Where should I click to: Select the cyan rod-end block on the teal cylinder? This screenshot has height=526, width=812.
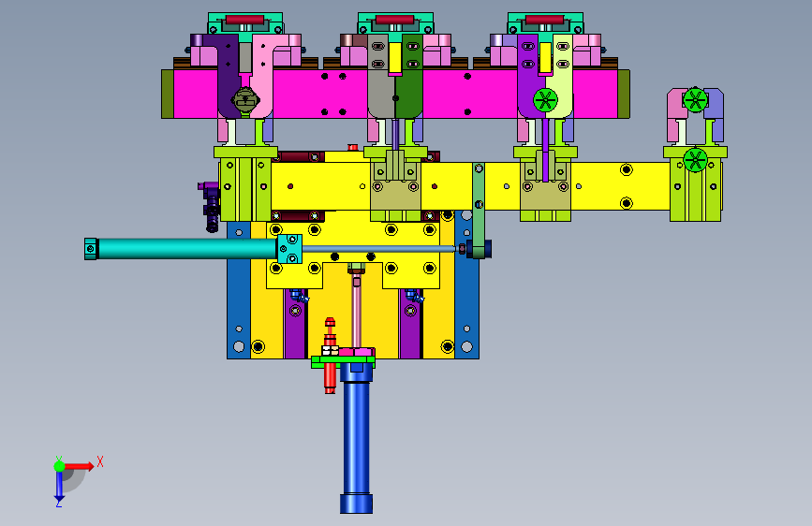tap(289, 249)
